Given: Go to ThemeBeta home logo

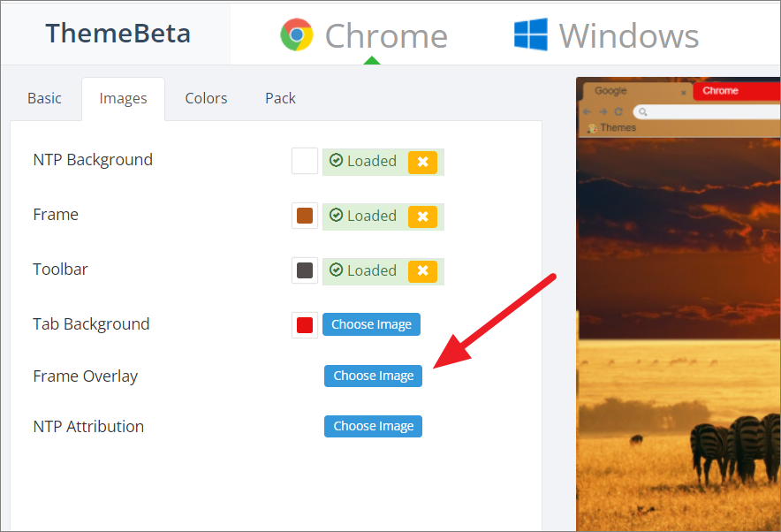Looking at the screenshot, I should pyautogui.click(x=118, y=34).
